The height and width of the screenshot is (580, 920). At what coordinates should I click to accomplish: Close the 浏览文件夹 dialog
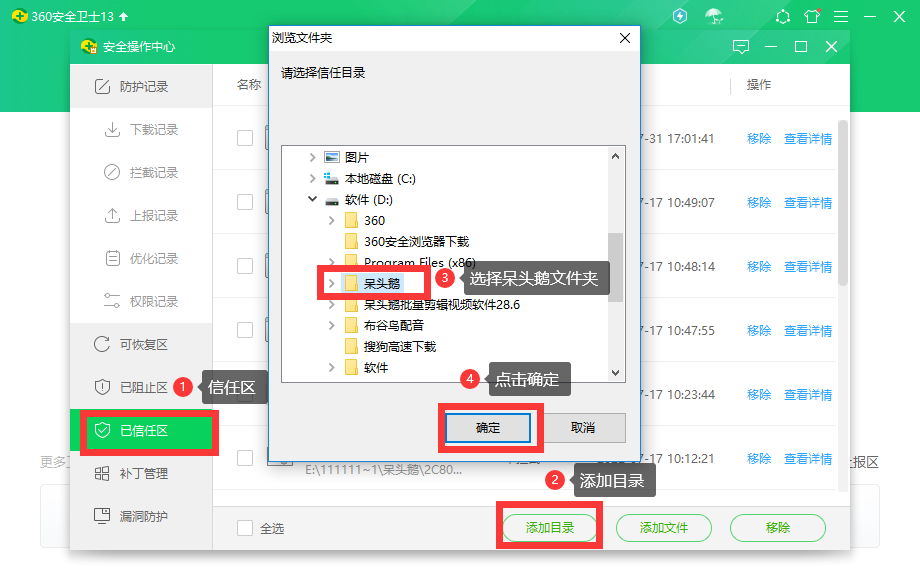tap(625, 38)
